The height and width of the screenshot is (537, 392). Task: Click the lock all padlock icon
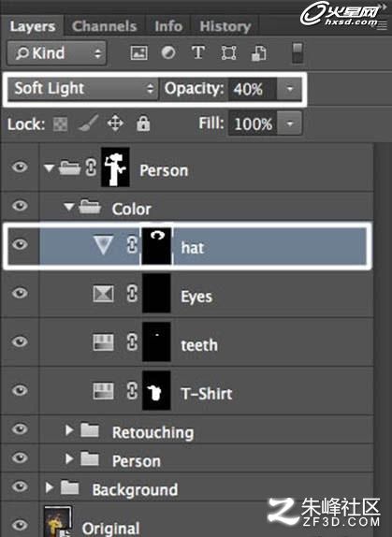click(x=143, y=123)
